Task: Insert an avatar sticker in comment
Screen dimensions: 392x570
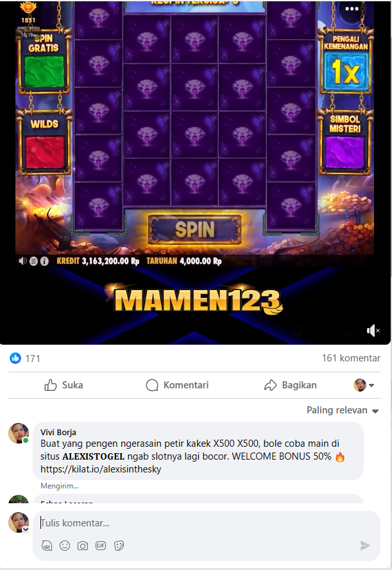Action: tap(47, 546)
